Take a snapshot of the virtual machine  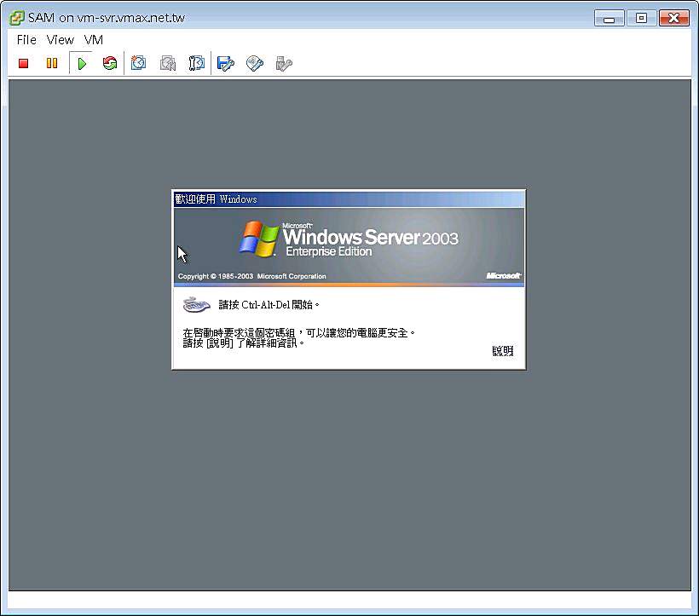[x=139, y=63]
